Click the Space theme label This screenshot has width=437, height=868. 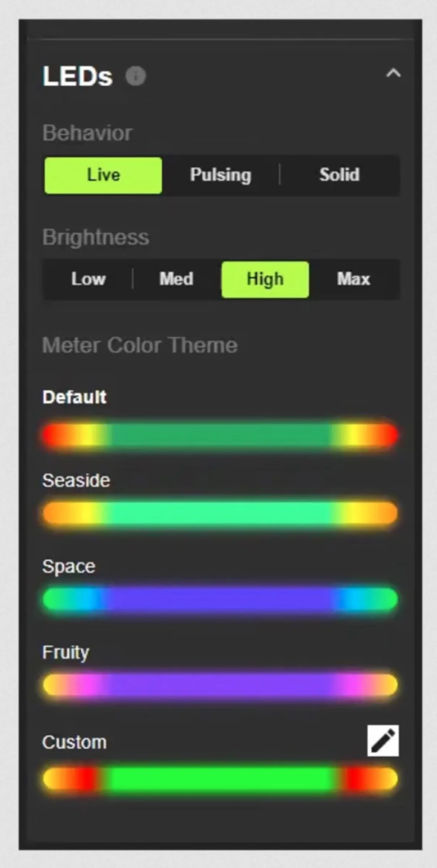coord(69,566)
